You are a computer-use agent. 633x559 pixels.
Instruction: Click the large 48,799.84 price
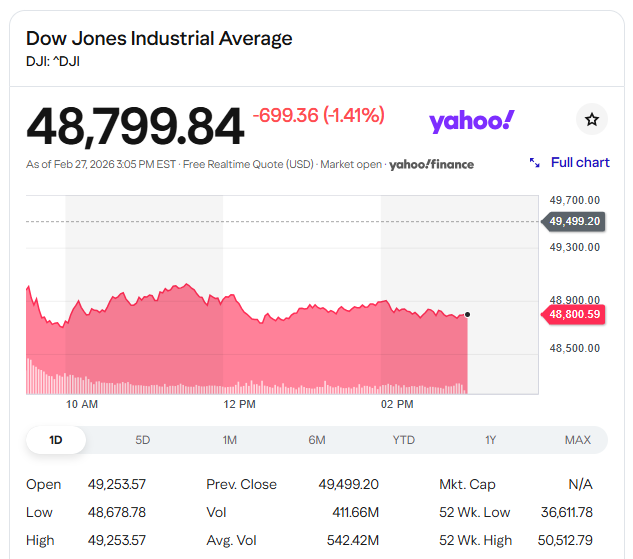pos(135,127)
